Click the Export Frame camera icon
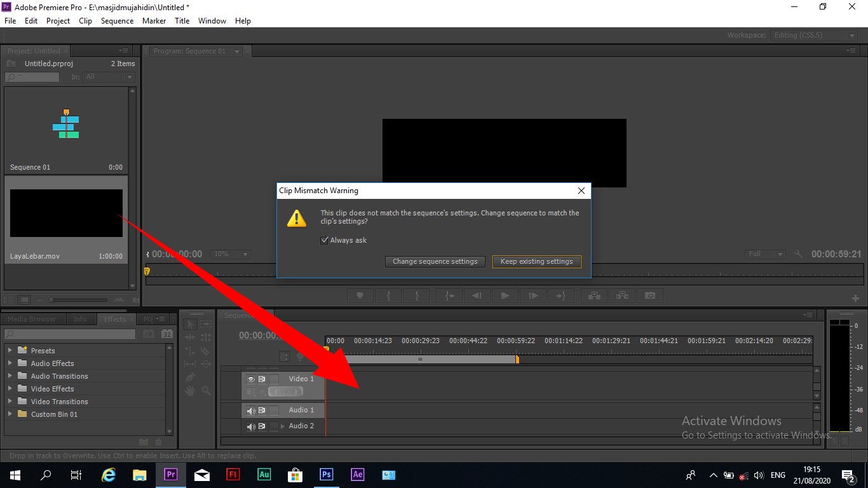868x488 pixels. pos(650,295)
